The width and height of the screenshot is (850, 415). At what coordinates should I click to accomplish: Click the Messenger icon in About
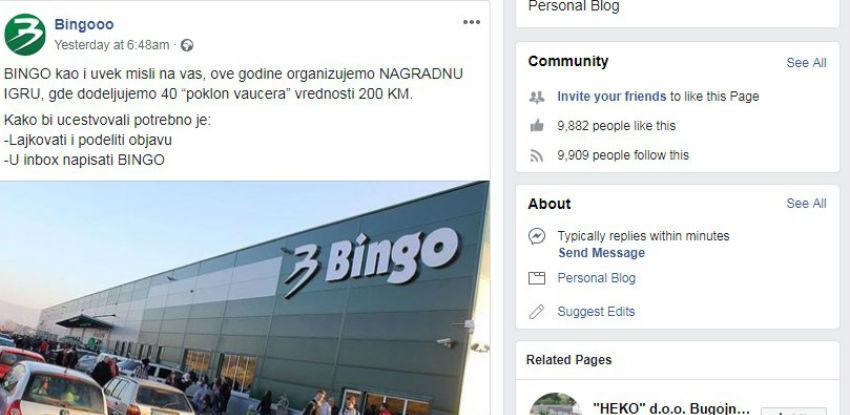(x=537, y=236)
